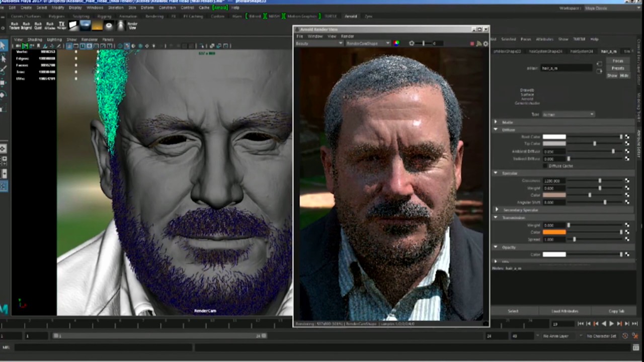This screenshot has height=362, width=644.
Task: Click the shader name input field
Action: point(566,68)
